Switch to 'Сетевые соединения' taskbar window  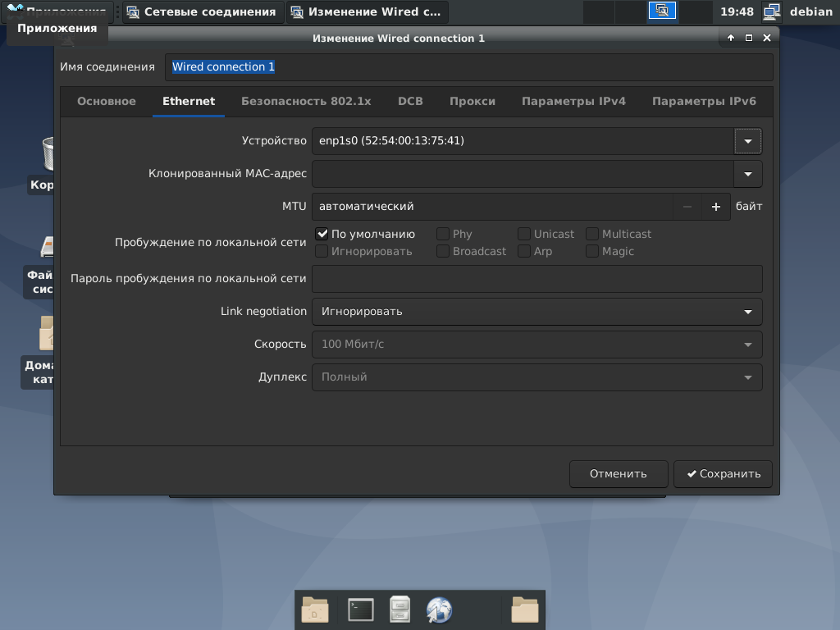click(x=202, y=12)
